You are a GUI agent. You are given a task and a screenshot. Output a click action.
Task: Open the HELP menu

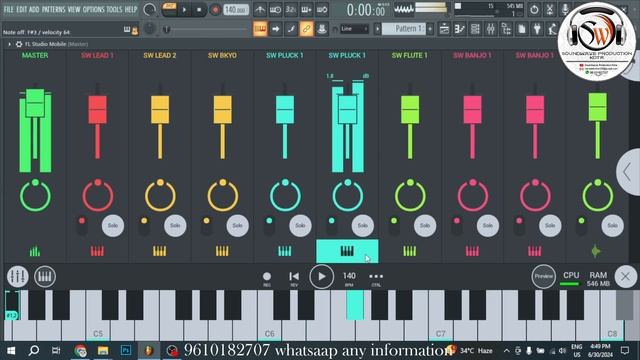131,9
